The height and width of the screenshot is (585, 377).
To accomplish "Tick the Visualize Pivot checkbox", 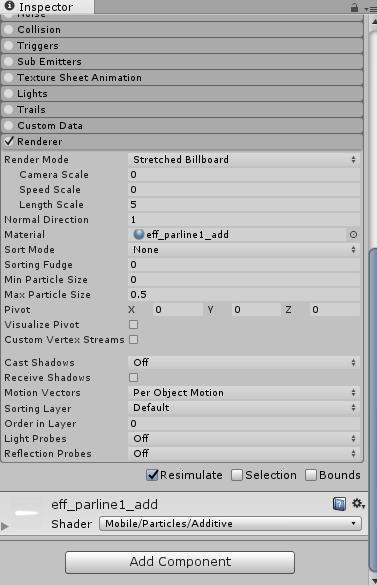I will point(133,325).
